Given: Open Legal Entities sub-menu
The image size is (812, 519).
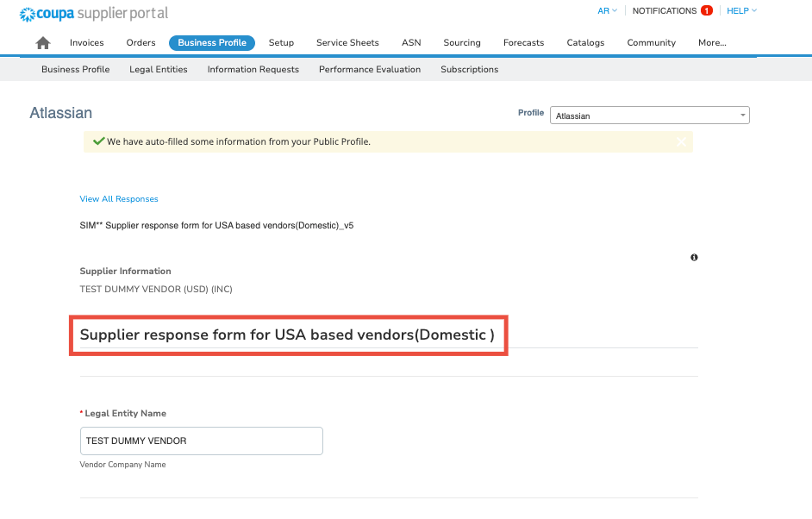Looking at the screenshot, I should pos(159,70).
